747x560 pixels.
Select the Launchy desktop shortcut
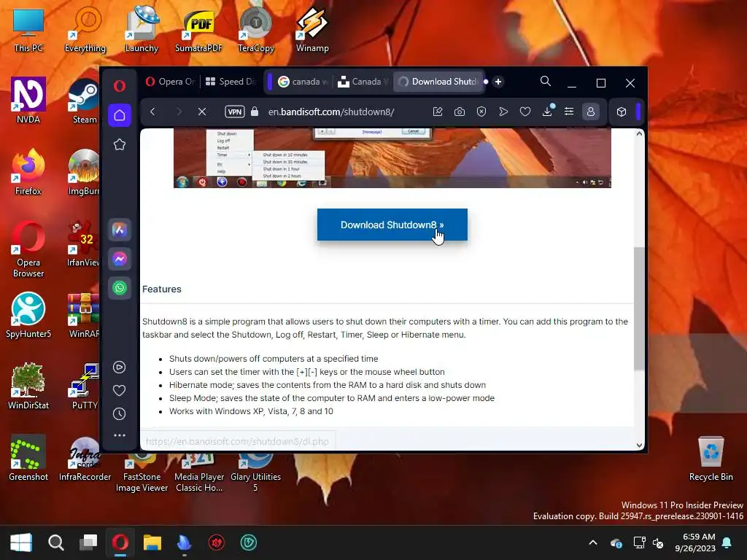pyautogui.click(x=142, y=29)
